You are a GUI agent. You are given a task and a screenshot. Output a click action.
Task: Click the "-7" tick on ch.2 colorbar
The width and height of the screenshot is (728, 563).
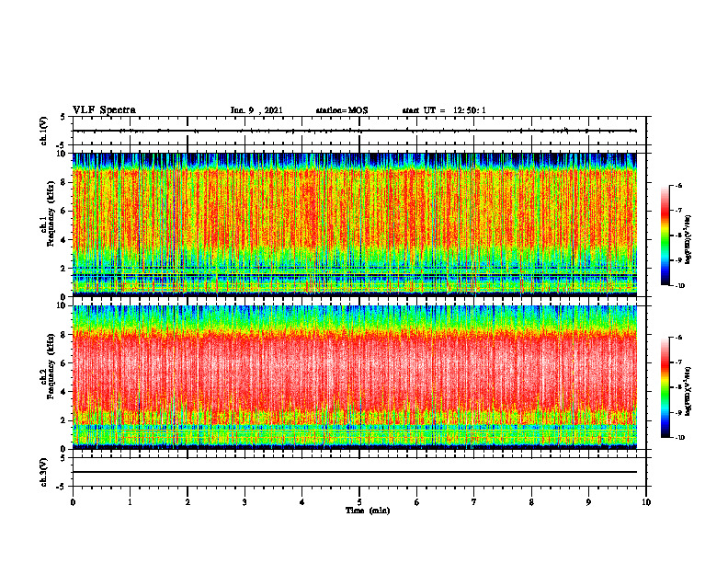(x=678, y=362)
